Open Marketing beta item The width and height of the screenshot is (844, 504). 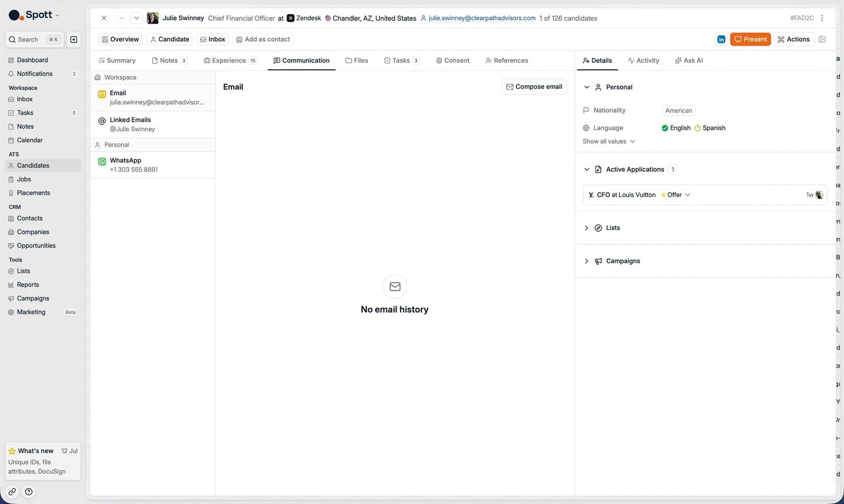pos(43,312)
